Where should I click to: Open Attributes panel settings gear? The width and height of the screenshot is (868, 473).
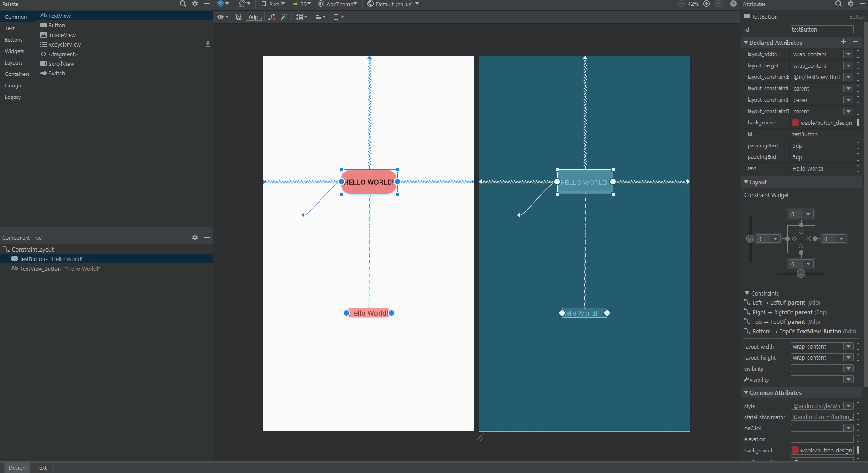click(x=851, y=4)
